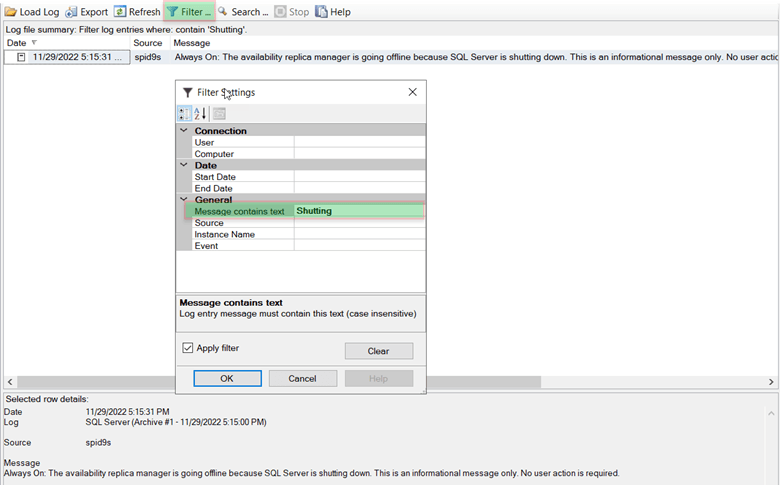This screenshot has width=780, height=485.
Task: Click the '11/29/2022 5:15:31 PM' detail date
Action: point(127,411)
